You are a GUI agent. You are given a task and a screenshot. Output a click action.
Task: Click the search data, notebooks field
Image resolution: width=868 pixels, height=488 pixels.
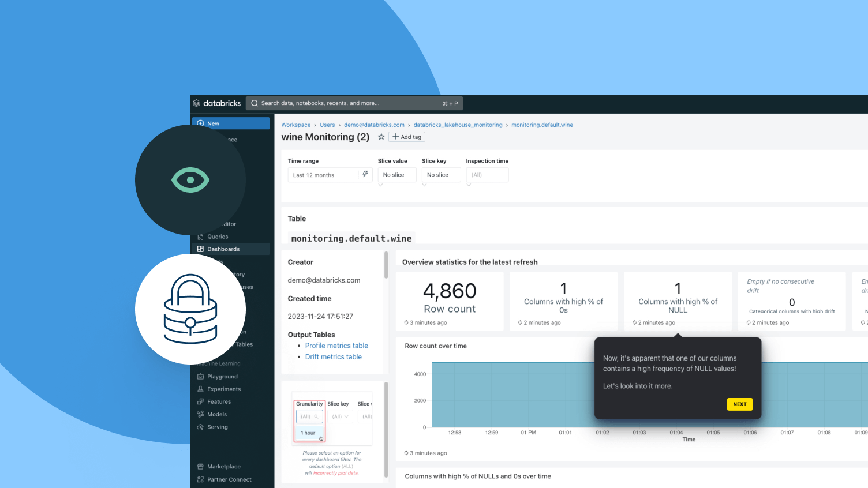(354, 103)
